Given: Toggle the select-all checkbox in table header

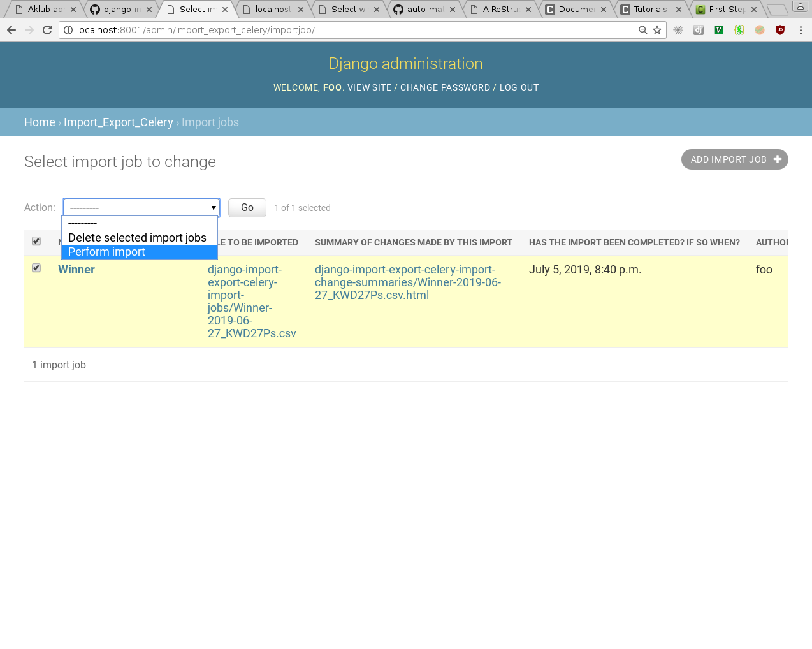Looking at the screenshot, I should point(36,241).
